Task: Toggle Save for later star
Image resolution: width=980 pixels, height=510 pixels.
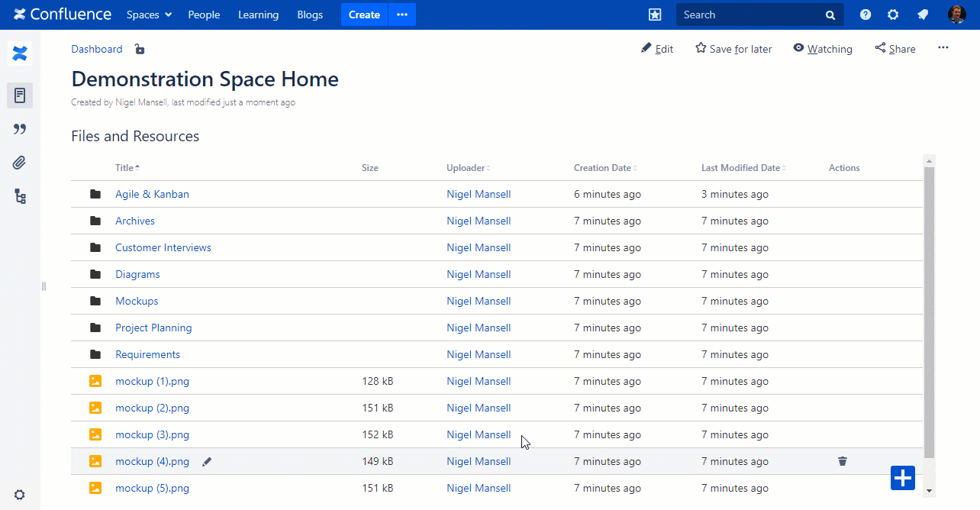Action: (x=733, y=49)
